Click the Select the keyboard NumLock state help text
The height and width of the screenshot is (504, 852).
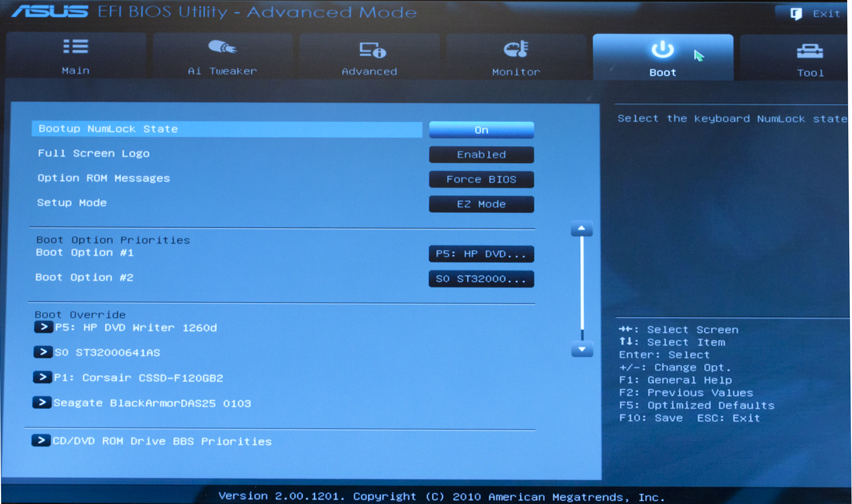point(732,118)
